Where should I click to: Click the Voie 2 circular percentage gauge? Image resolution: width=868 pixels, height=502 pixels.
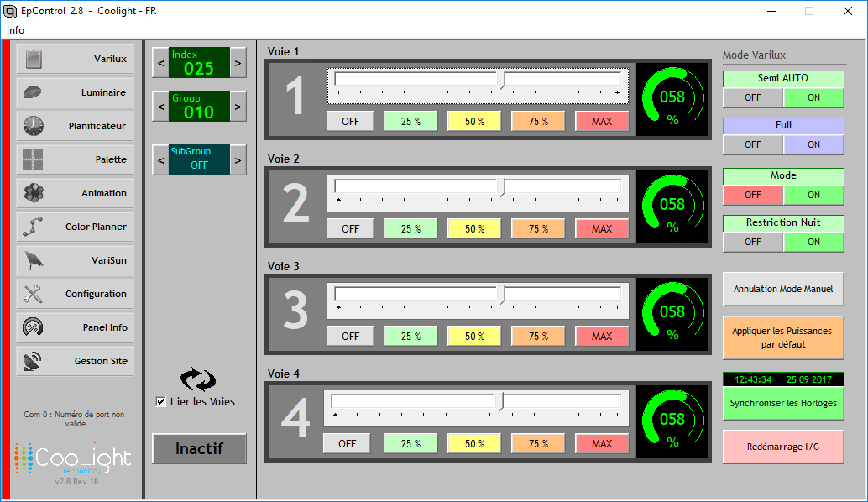(x=672, y=207)
